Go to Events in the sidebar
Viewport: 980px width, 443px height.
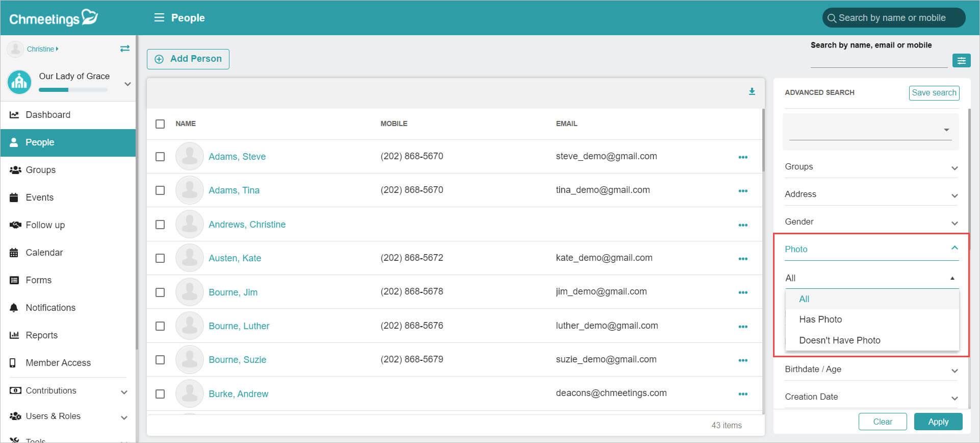tap(68, 198)
